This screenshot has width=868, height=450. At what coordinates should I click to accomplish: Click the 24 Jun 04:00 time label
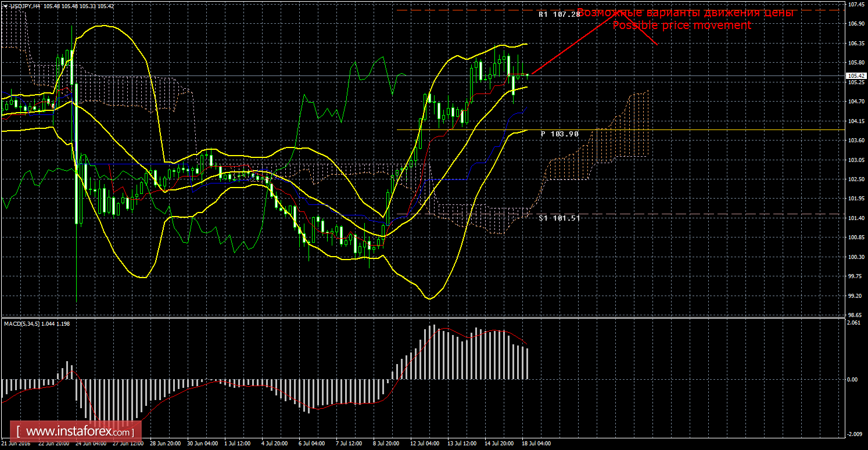point(91,444)
